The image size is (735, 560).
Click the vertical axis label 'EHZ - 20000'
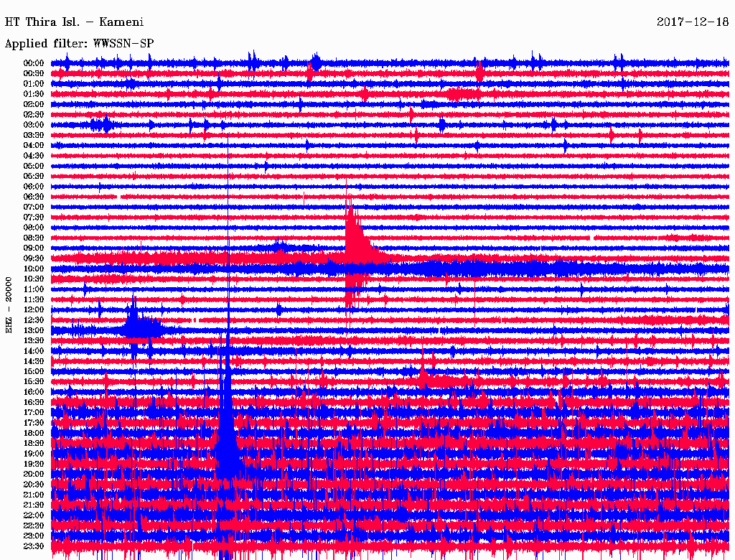click(9, 305)
